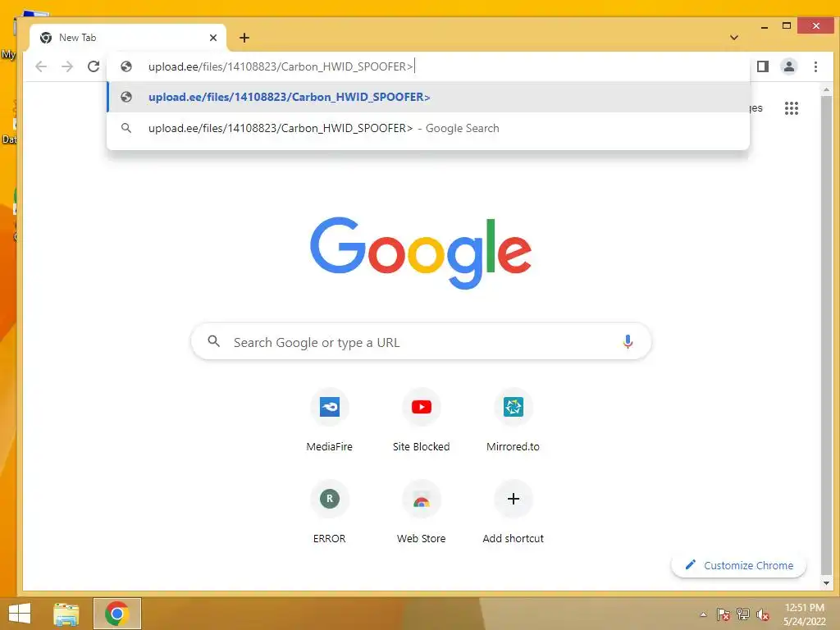The height and width of the screenshot is (630, 840).
Task: Show hidden tray icons arrow
Action: coord(703,614)
